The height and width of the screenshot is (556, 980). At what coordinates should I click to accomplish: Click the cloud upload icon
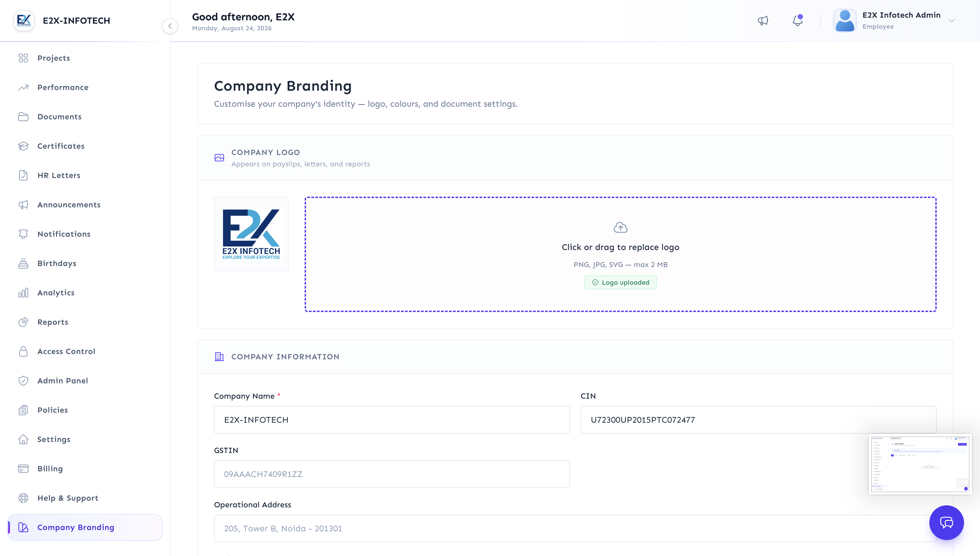click(x=620, y=228)
